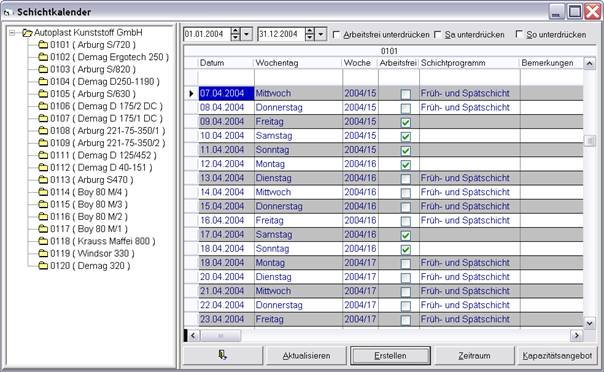Open end date 31.12.2004 calendar dropdown
This screenshot has height=372, width=604.
point(320,34)
